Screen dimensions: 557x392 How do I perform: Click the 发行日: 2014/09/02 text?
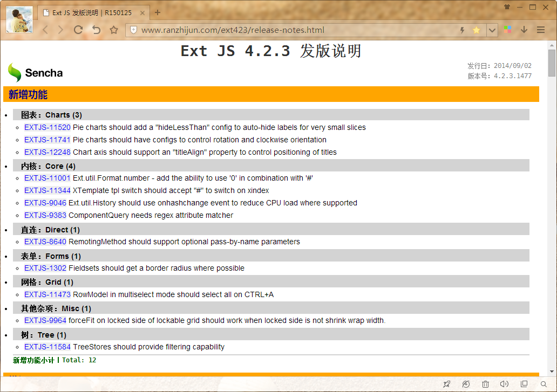click(499, 66)
